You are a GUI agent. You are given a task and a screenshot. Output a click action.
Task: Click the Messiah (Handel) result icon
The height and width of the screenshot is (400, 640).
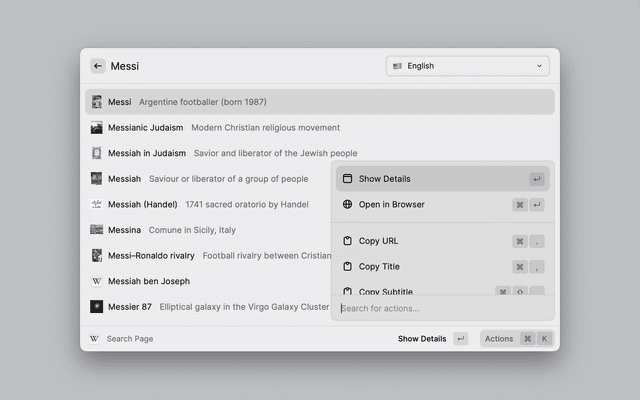point(97,204)
